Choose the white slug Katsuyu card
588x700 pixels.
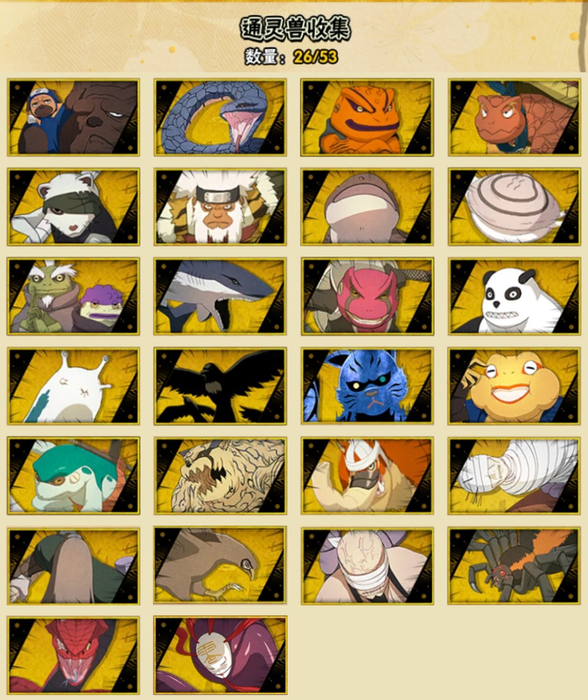[x=73, y=386]
